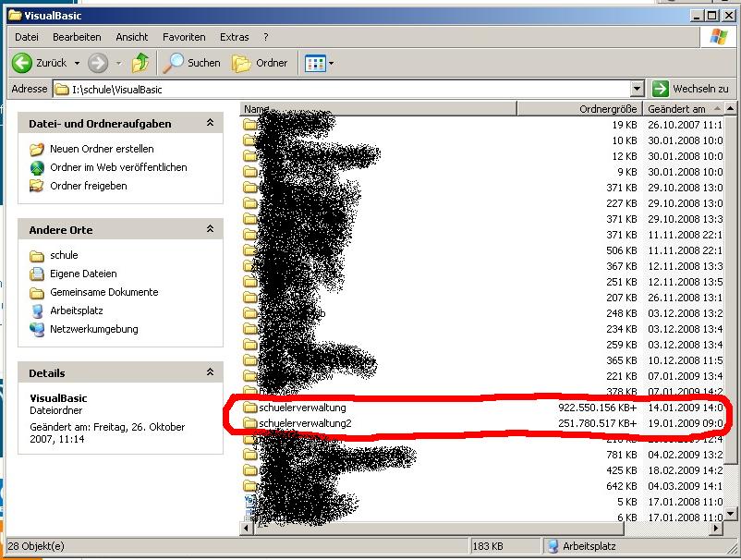Click the size value 922.550.156 KB+

[x=598, y=408]
